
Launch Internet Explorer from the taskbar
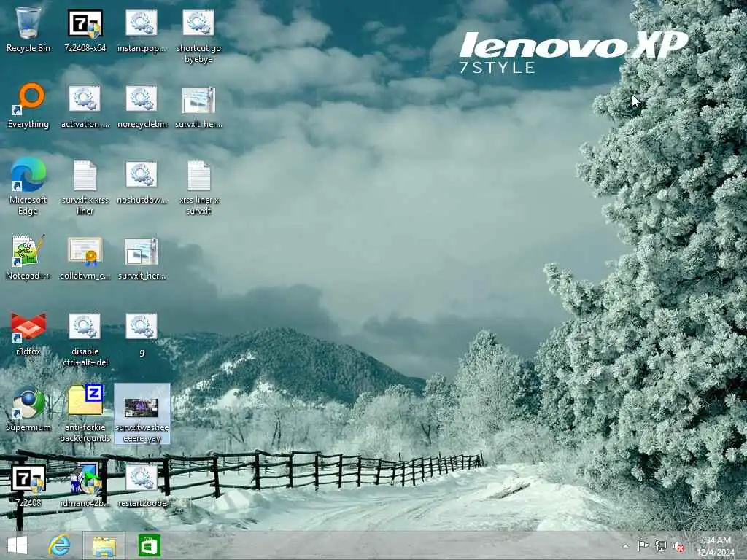pyautogui.click(x=60, y=545)
